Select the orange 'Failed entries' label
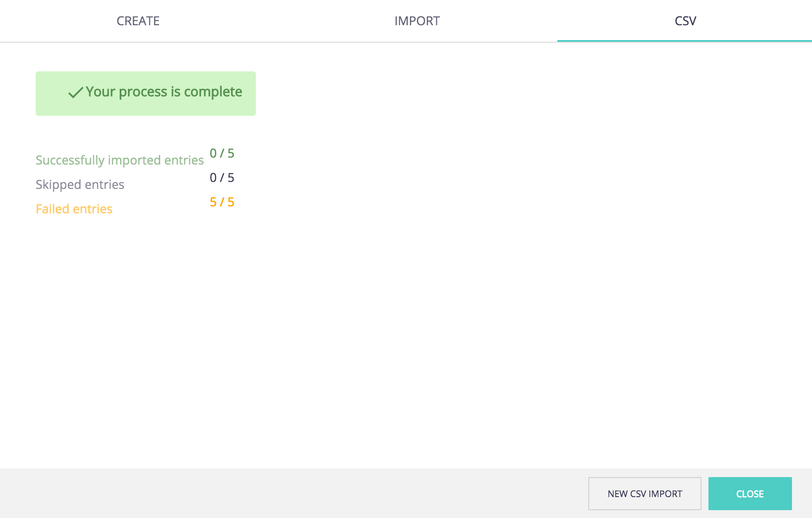 coord(74,209)
